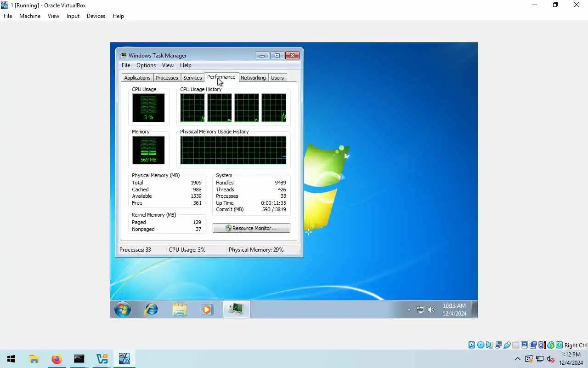This screenshot has width=588, height=368.
Task: Open Task Manager's Help menu
Action: point(186,65)
